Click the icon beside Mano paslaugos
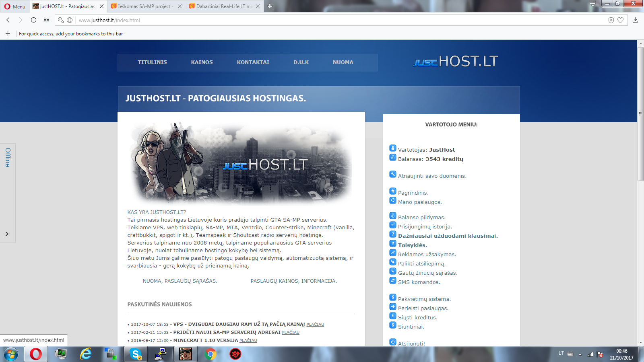Screen dimensions: 644x362 click(x=393, y=200)
